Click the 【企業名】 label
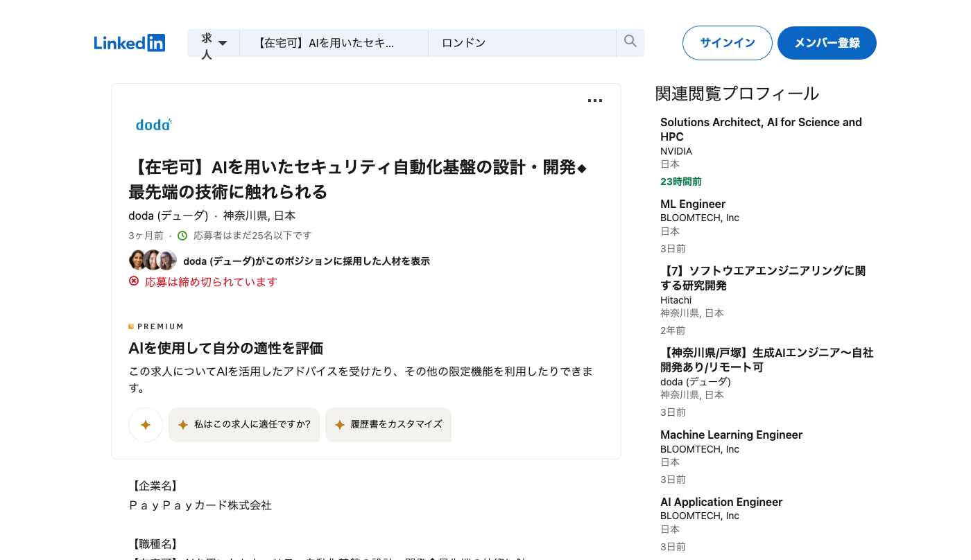Image resolution: width=971 pixels, height=560 pixels. 154,486
